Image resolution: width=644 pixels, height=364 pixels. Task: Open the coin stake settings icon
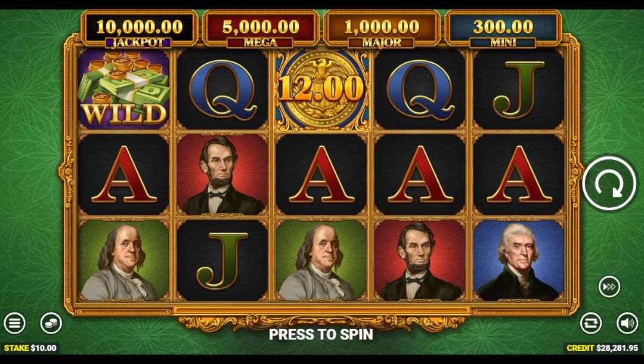[51, 323]
